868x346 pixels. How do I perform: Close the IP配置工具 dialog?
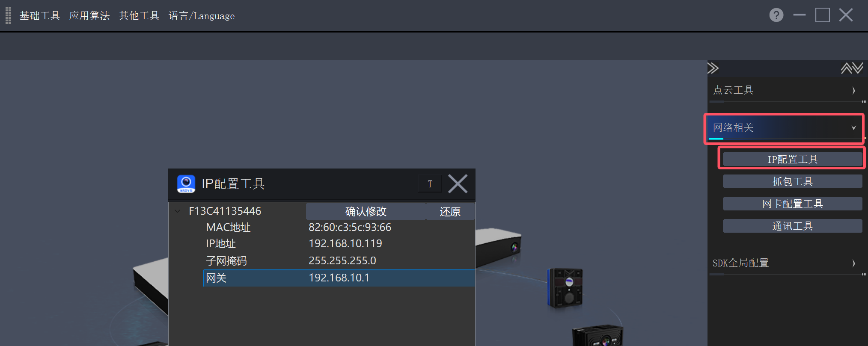[458, 184]
